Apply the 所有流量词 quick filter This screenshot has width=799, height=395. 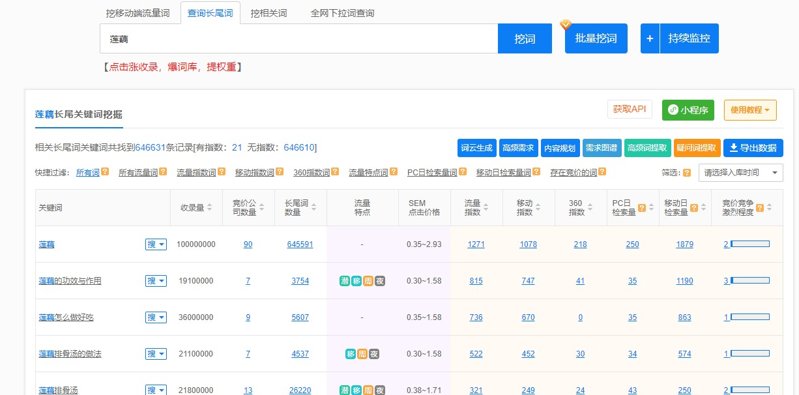click(138, 173)
